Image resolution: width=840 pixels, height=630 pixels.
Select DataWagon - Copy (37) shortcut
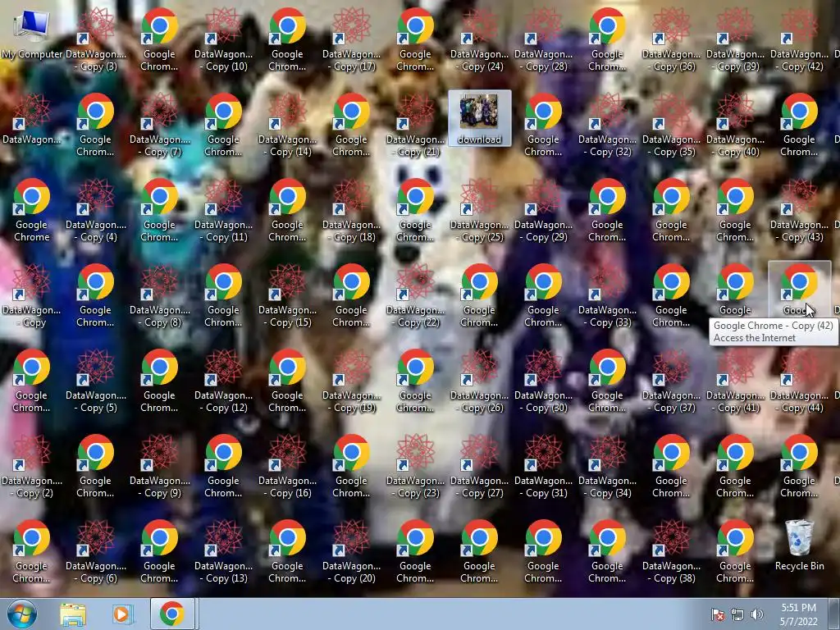point(671,379)
